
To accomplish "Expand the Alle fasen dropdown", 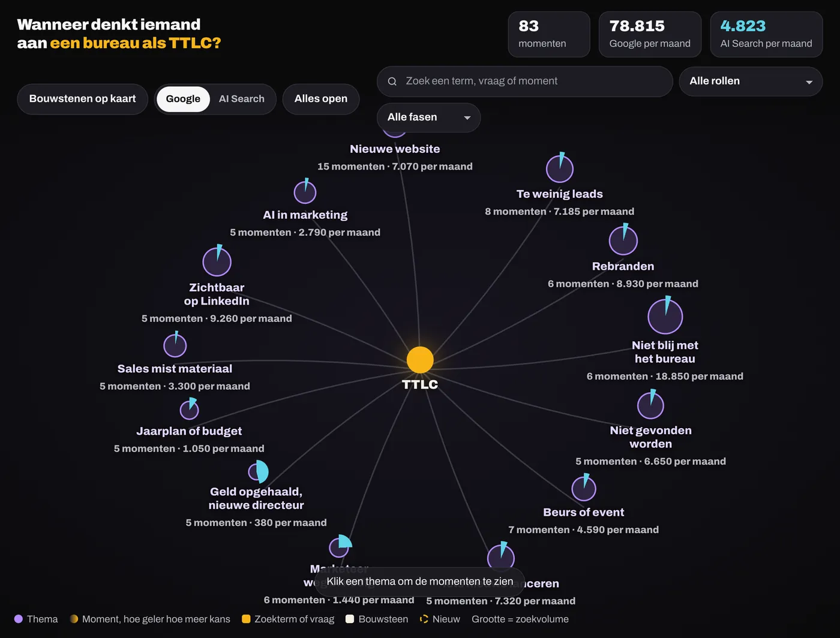I will pyautogui.click(x=428, y=118).
